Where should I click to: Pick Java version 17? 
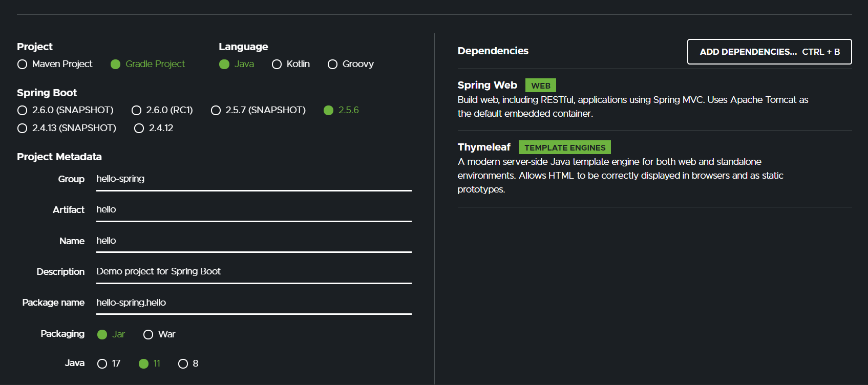pyautogui.click(x=109, y=363)
